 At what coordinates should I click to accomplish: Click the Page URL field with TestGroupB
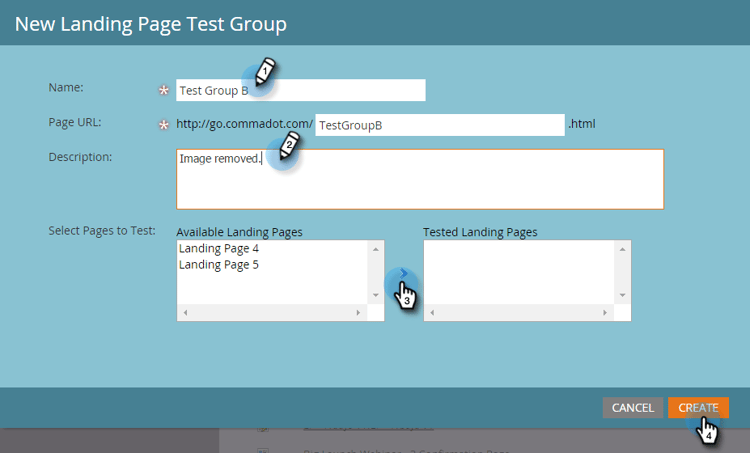440,125
